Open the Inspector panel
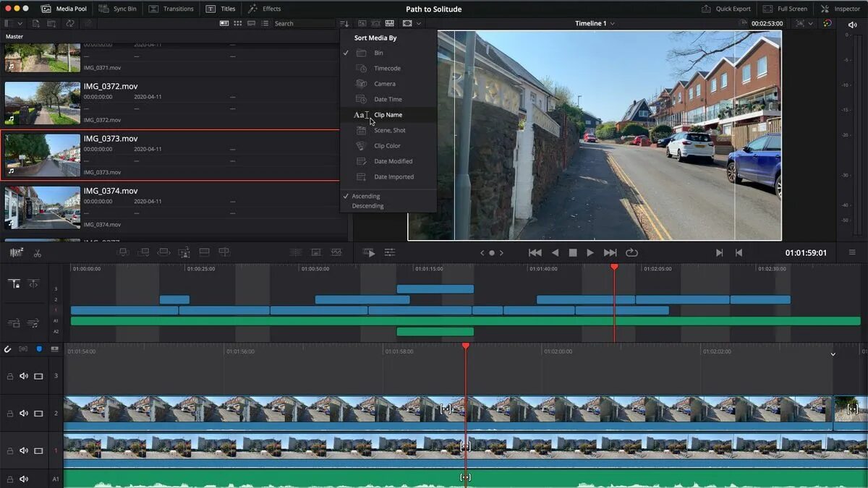The width and height of the screenshot is (868, 488). click(840, 9)
